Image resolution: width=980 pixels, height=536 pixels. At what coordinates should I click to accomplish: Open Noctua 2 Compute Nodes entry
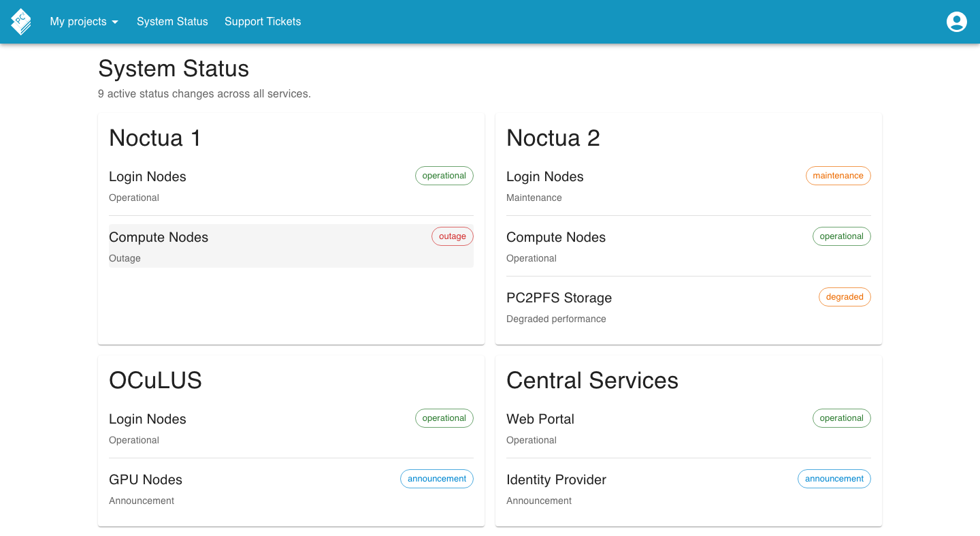(x=689, y=246)
